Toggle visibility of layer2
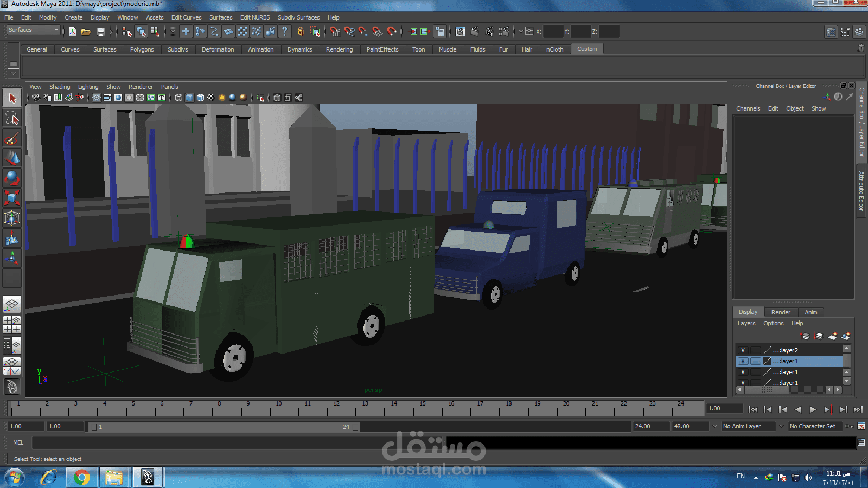 [743, 350]
